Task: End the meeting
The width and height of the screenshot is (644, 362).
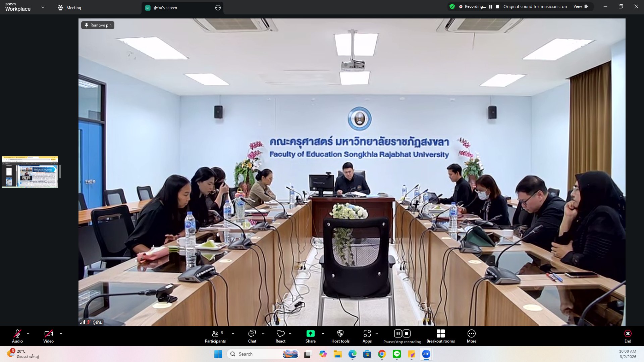Action: (628, 336)
